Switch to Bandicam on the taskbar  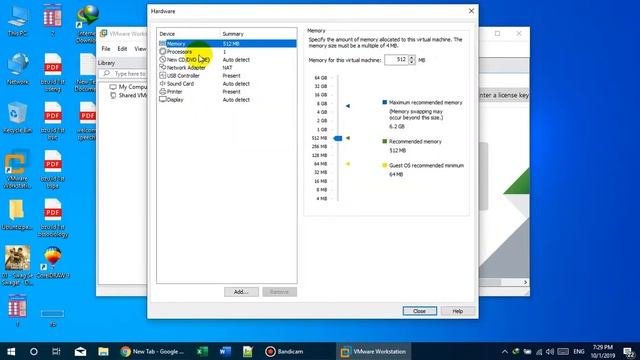(284, 351)
